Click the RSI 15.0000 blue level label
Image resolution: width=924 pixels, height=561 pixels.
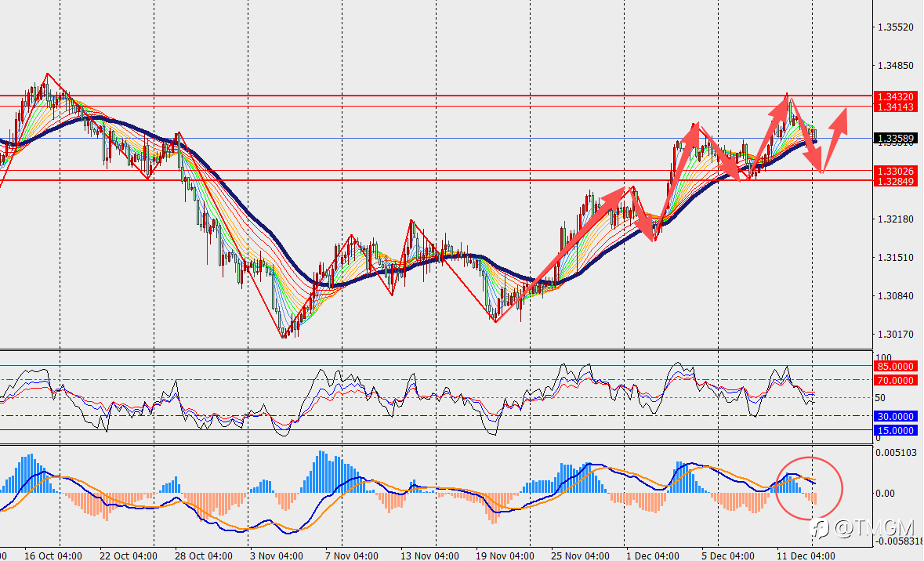point(894,430)
